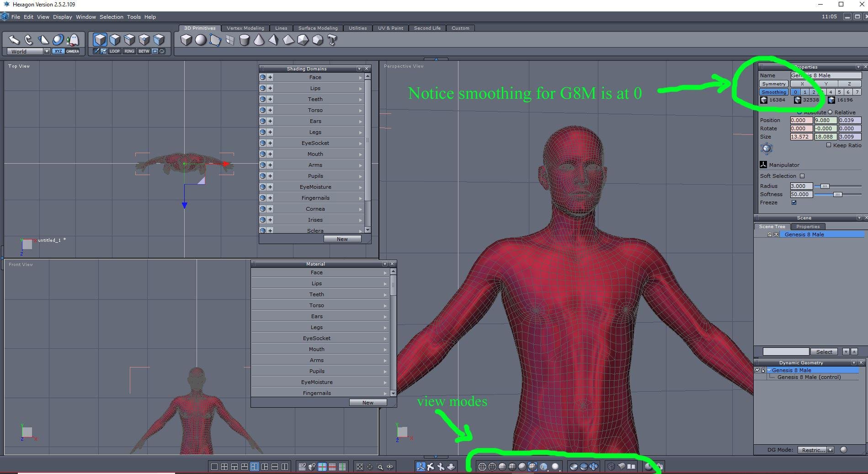Image resolution: width=868 pixels, height=474 pixels.
Task: Enable the Soft Selection checkbox
Action: [x=802, y=176]
